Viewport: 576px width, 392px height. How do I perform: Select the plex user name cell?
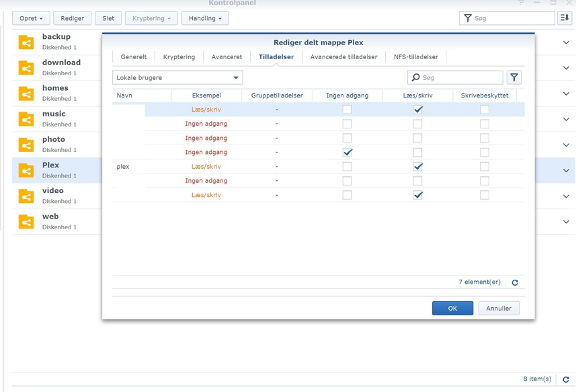point(123,167)
